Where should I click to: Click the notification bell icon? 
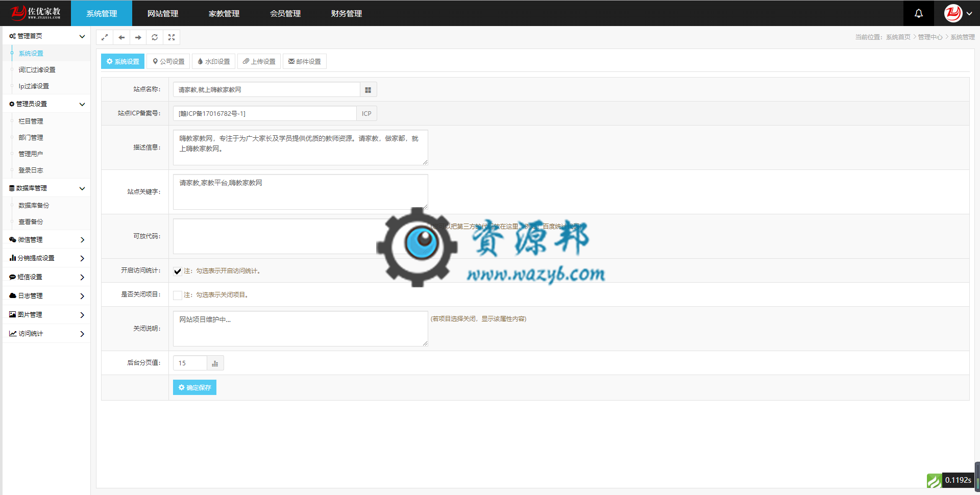tap(918, 13)
